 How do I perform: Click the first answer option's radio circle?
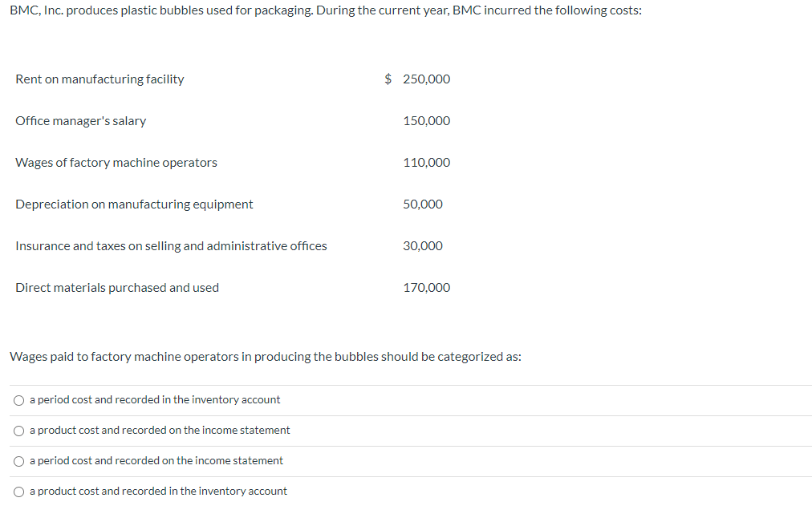tap(18, 399)
